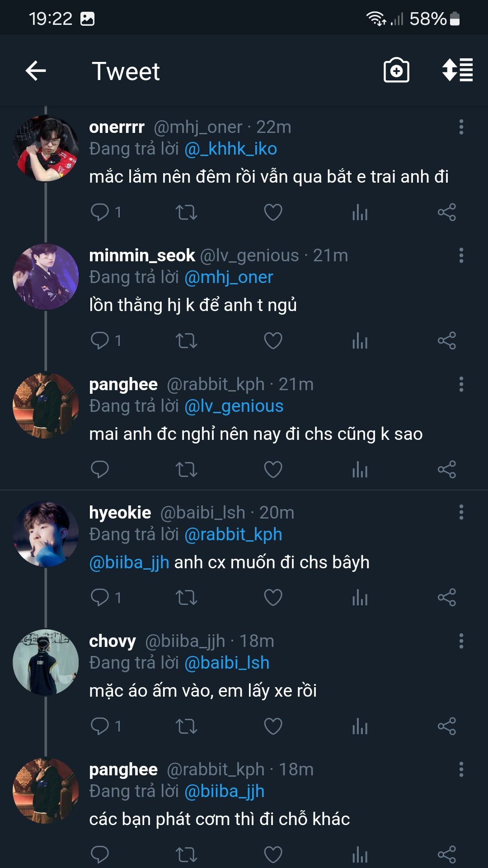Screen dimensions: 488x868
Task: Open the @baibi_lsh reply-to link
Action: pyautogui.click(x=227, y=663)
